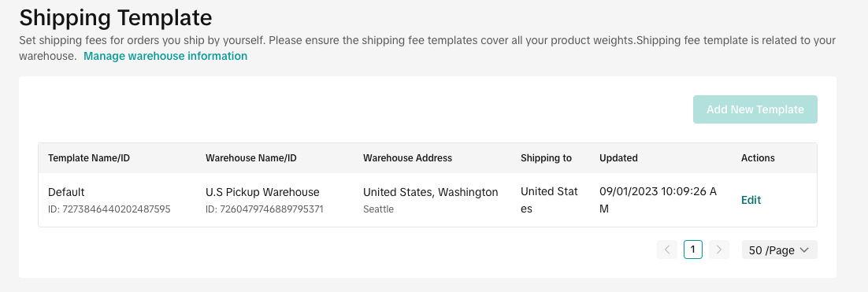Click the 09/01/2023 updated timestamp

click(x=658, y=200)
